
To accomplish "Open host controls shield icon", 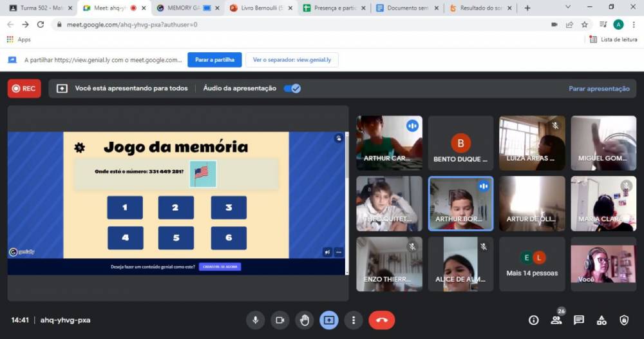I will point(623,320).
